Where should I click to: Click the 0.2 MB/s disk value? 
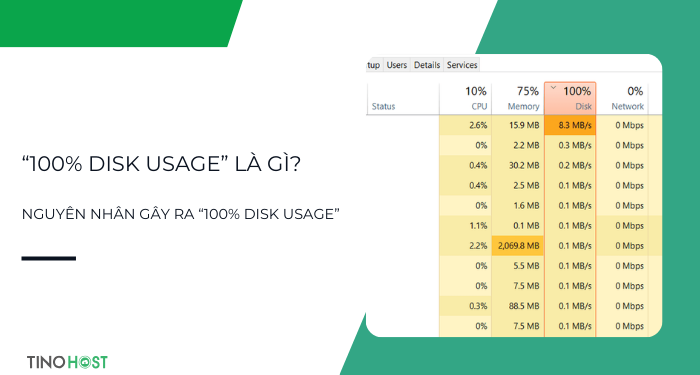click(x=575, y=166)
